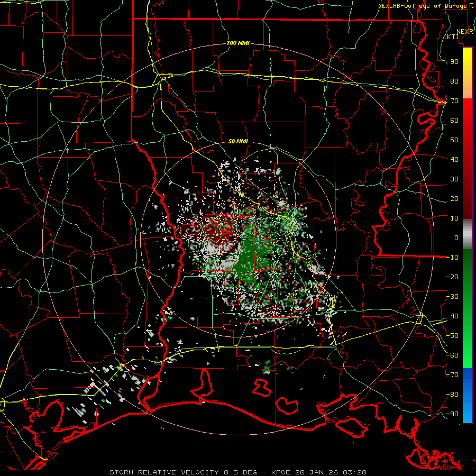The image size is (476, 476).
Task: Click the "-70" value on the velocity scale
Action: tap(452, 375)
